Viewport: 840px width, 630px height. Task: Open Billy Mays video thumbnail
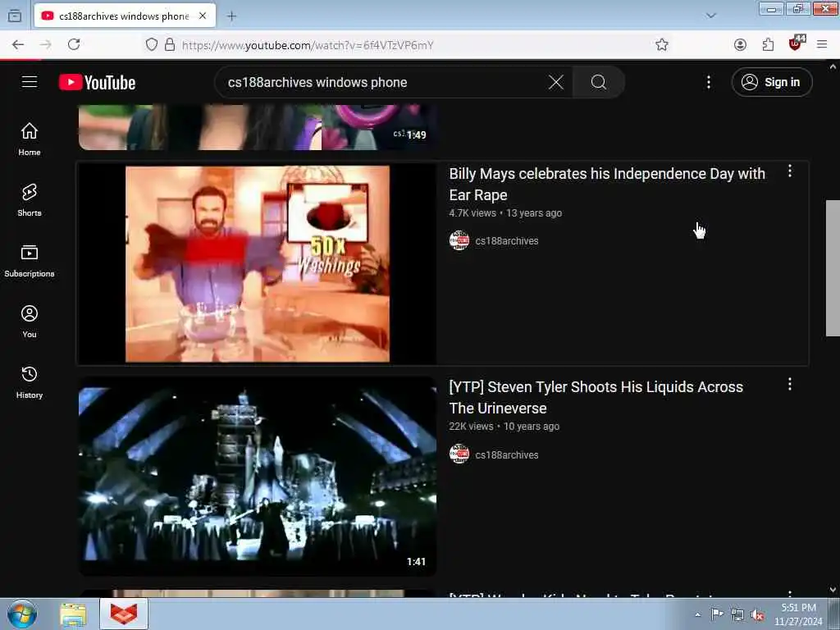pos(258,263)
